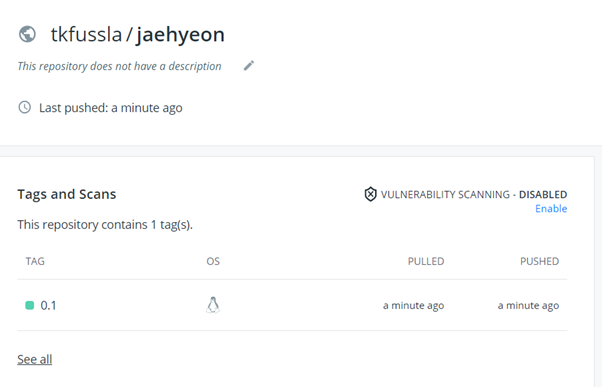Click the clock icon next to Last pushed
This screenshot has width=602, height=387.
pyautogui.click(x=25, y=108)
